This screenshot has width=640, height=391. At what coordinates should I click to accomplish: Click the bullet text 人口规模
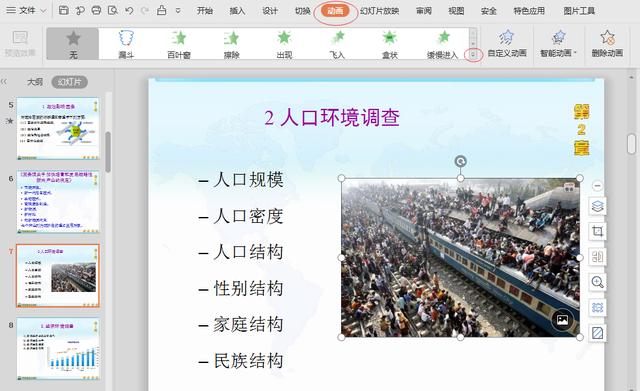[x=248, y=180]
